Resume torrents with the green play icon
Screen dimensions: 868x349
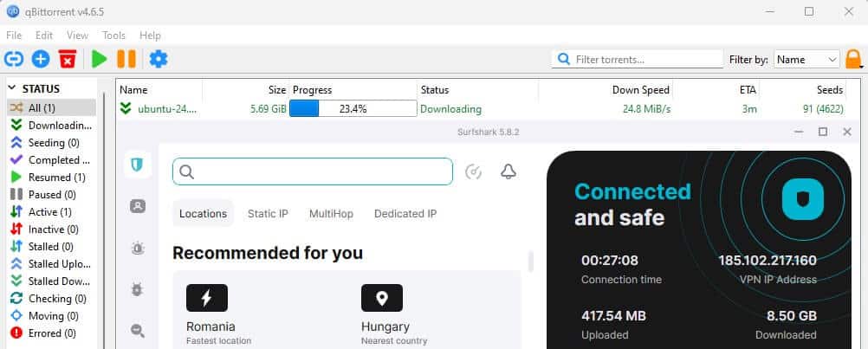point(100,59)
